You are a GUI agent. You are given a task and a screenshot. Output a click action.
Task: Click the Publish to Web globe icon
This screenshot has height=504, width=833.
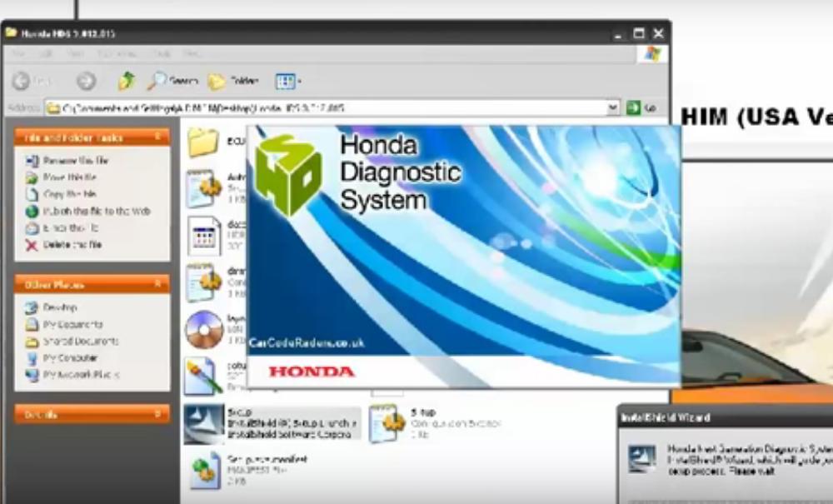coord(32,212)
